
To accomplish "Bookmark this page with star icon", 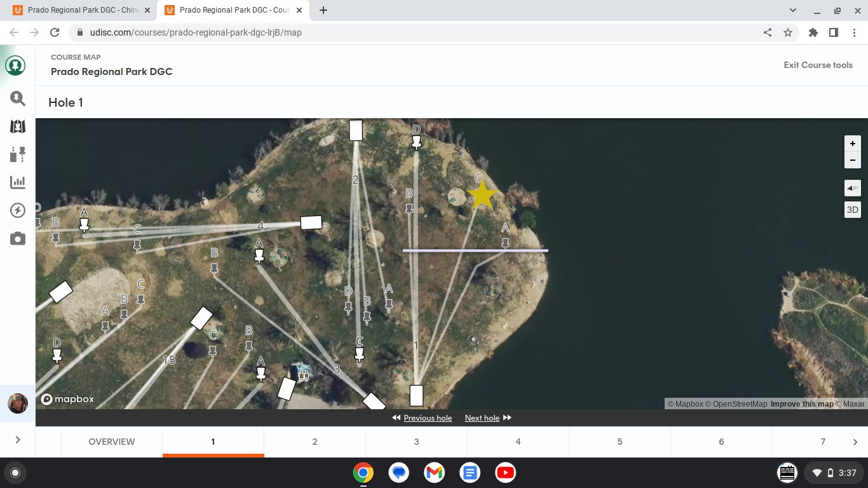I will [788, 32].
